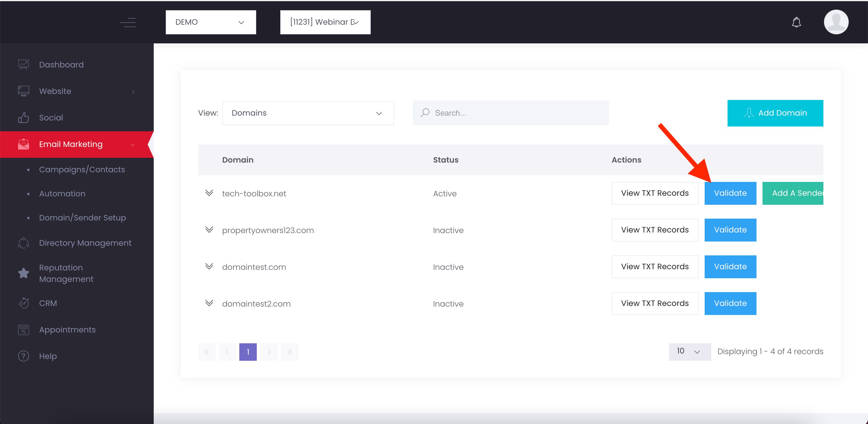
Task: Open Domain/Sender Setup menu item
Action: pyautogui.click(x=82, y=217)
